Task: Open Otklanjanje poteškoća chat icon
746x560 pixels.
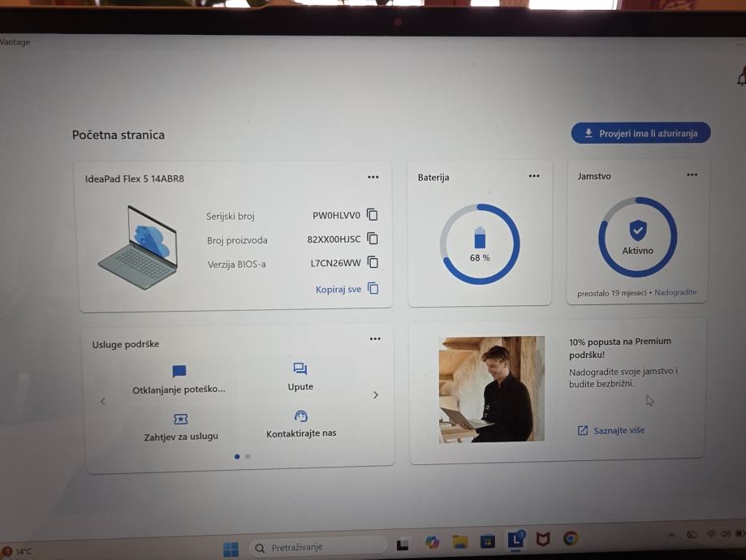Action: click(179, 371)
